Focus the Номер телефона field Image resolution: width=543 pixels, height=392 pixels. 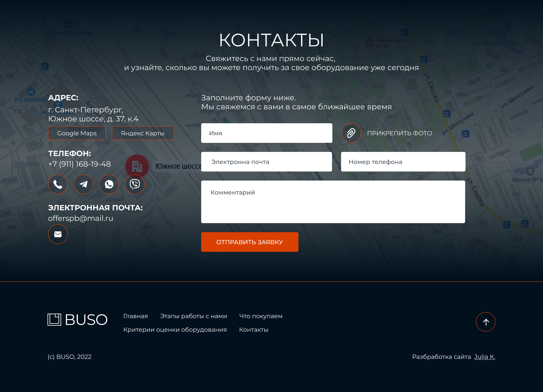(x=403, y=162)
